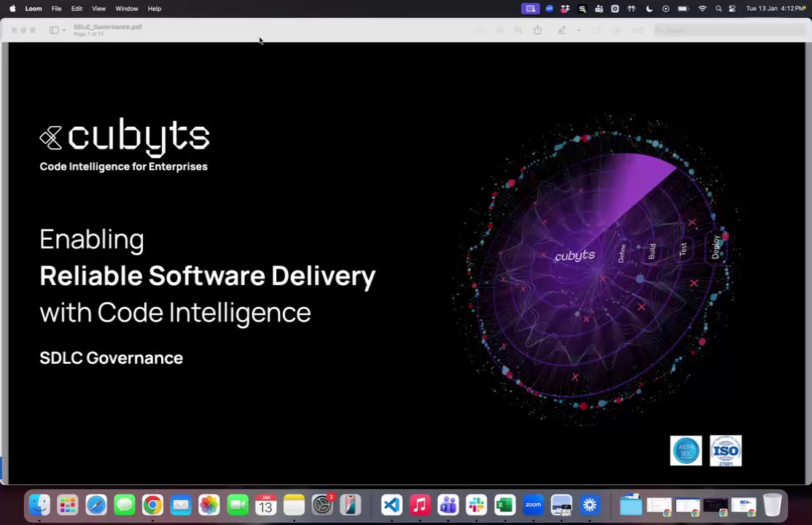The height and width of the screenshot is (525, 812).
Task: Open the Edit menu
Action: coord(77,8)
